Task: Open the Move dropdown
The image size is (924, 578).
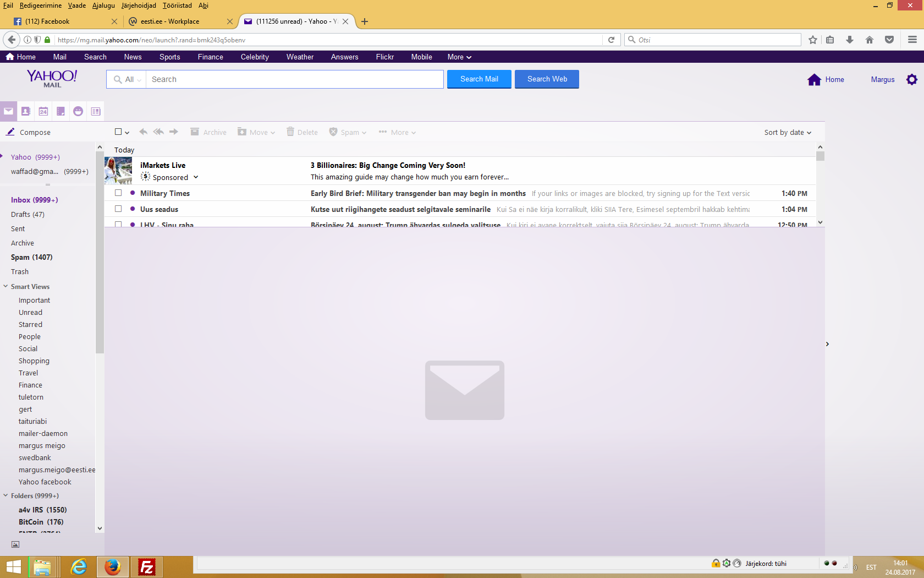Action: (x=256, y=132)
